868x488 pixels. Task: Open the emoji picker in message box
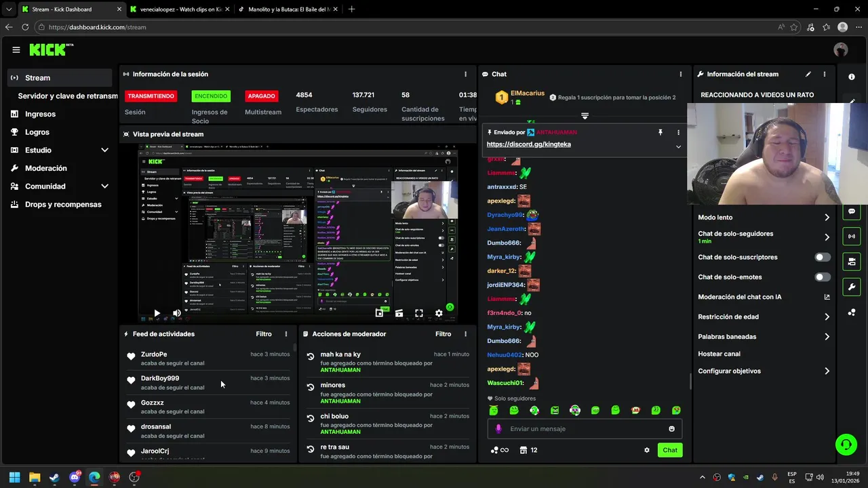tap(672, 428)
